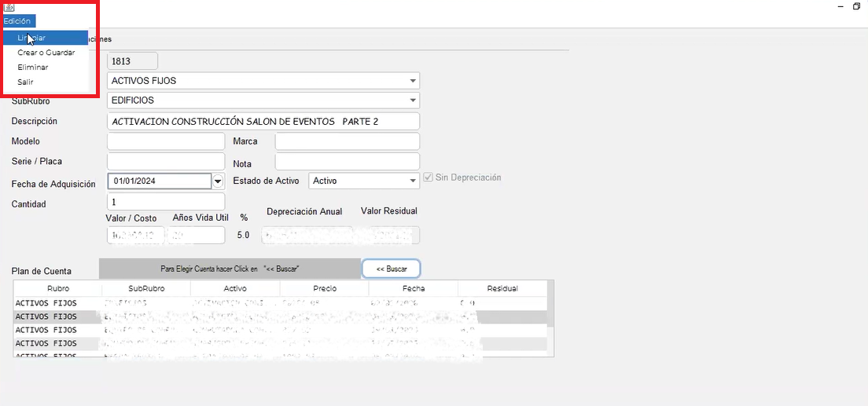
Task: Open the Fecha de Adquisición date picker arrow
Action: [x=218, y=181]
